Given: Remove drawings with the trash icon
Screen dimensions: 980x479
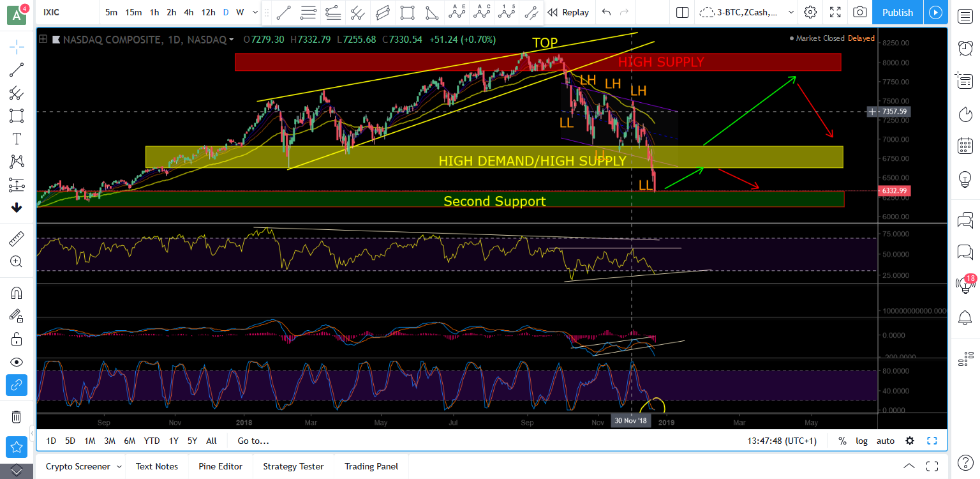Looking at the screenshot, I should click(x=17, y=417).
